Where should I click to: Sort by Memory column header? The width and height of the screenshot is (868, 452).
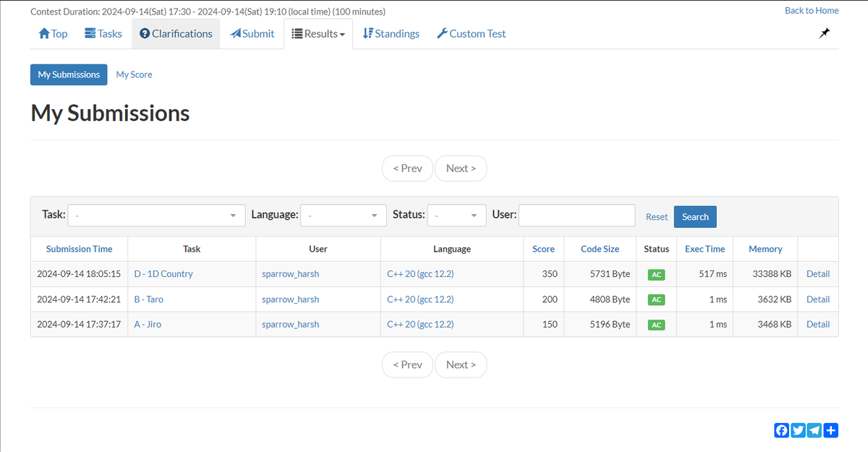tap(765, 249)
